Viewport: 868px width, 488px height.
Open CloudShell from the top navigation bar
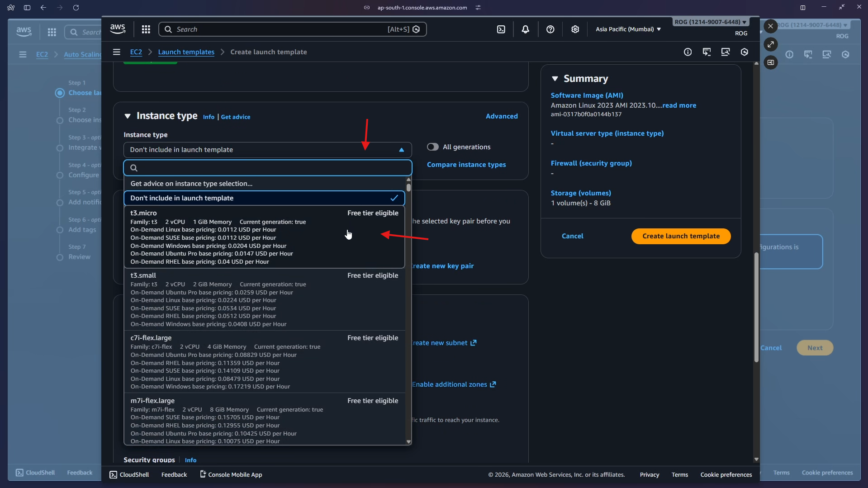point(502,29)
